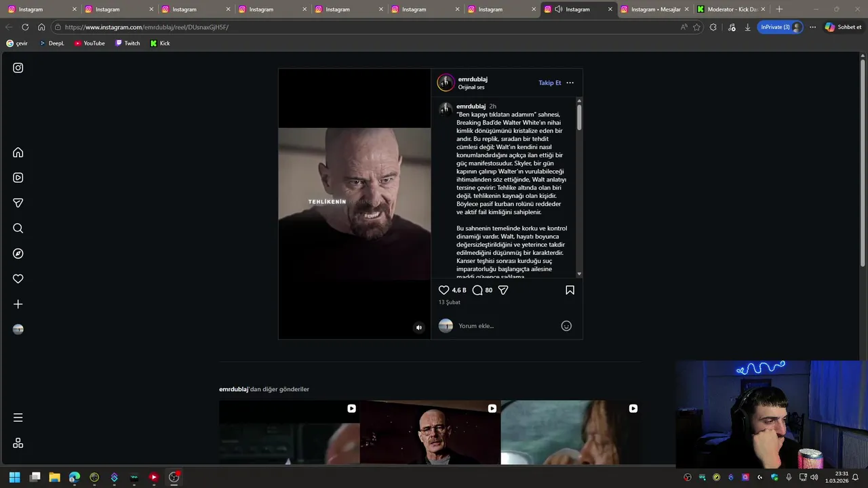868x488 pixels.
Task: Open DeepL bookmark
Action: [52, 43]
